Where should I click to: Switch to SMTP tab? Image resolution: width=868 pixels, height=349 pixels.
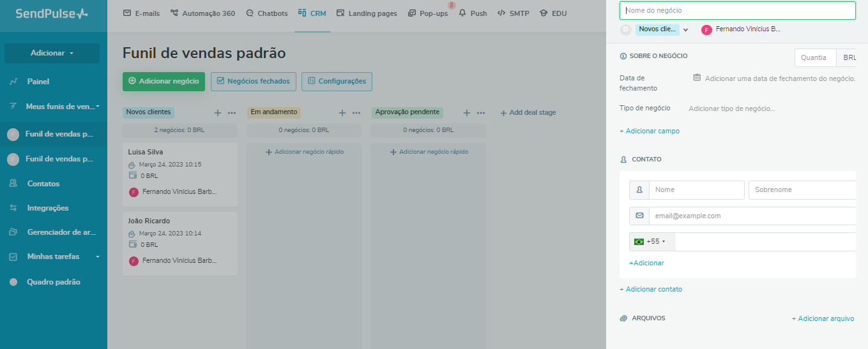coord(514,13)
